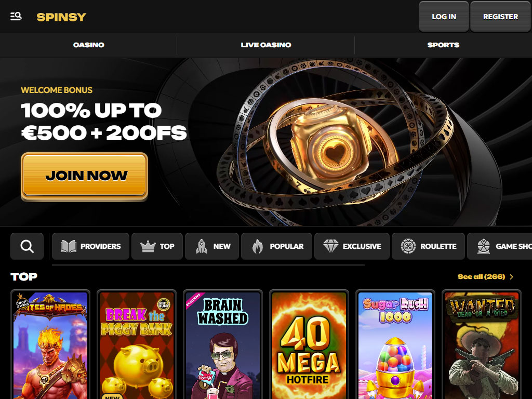532x399 pixels.
Task: Switch to the Casino tab
Action: point(88,45)
